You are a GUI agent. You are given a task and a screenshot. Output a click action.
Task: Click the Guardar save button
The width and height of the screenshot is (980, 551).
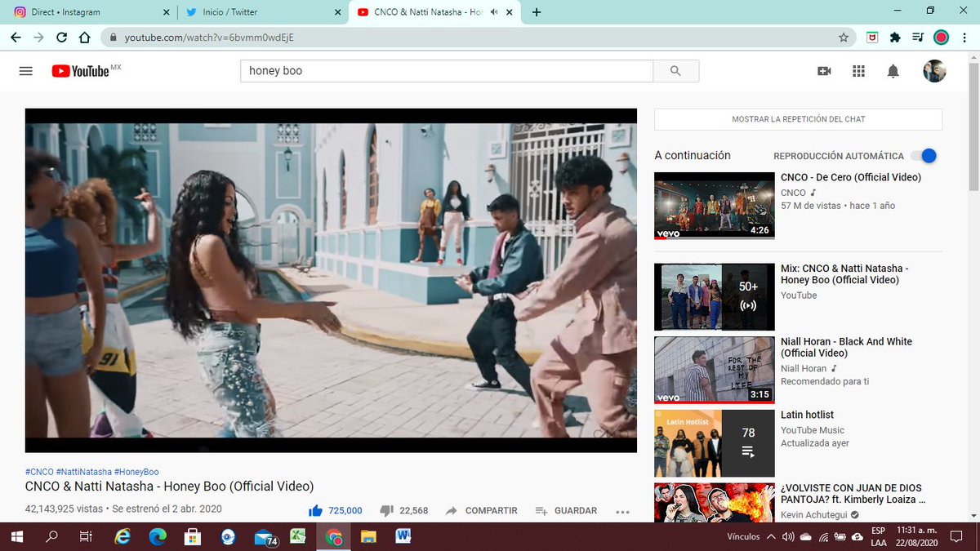[x=566, y=511]
